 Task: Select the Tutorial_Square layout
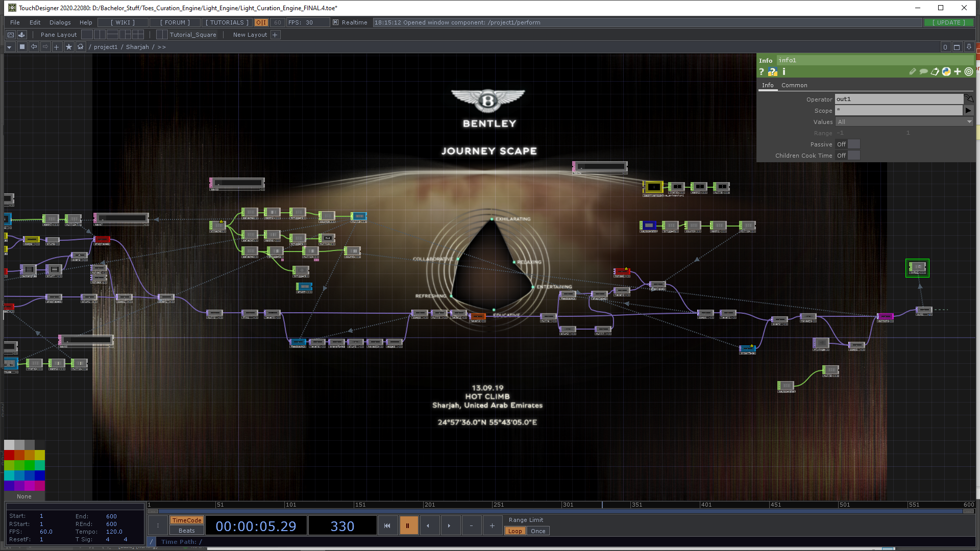[x=193, y=35]
